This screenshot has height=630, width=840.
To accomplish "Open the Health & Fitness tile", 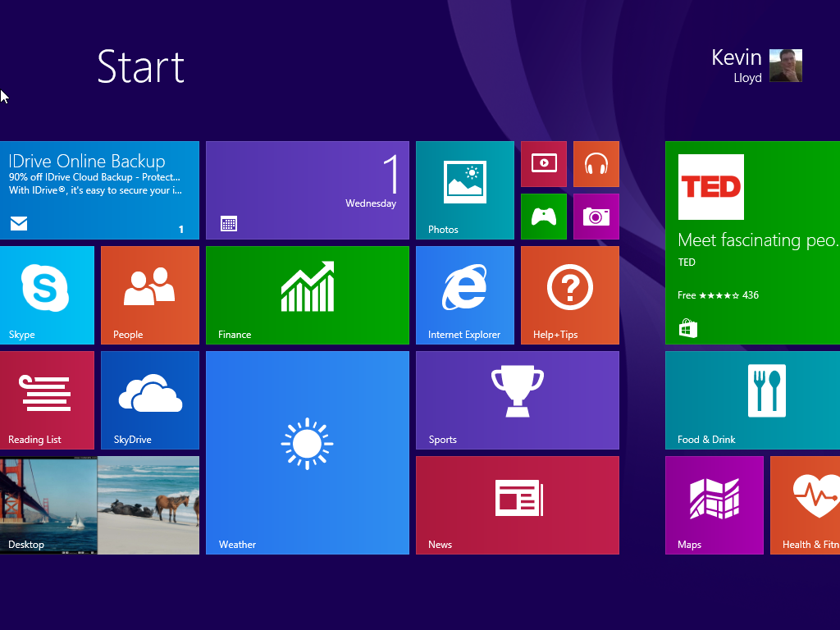I will 806,505.
